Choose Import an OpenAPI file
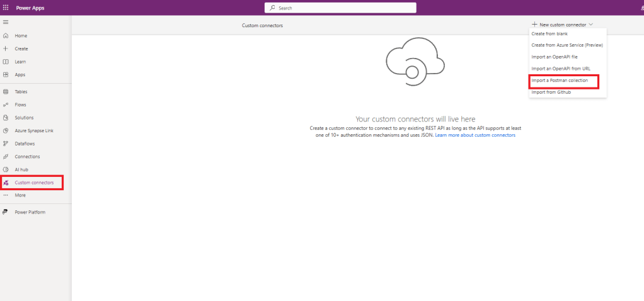Viewport: 644px width, 301px height. pyautogui.click(x=555, y=57)
